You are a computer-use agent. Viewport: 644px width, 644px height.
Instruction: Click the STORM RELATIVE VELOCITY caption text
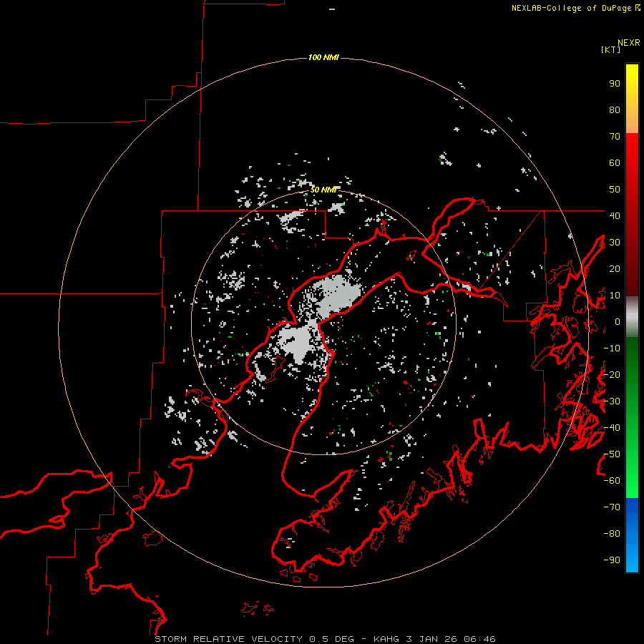228,639
